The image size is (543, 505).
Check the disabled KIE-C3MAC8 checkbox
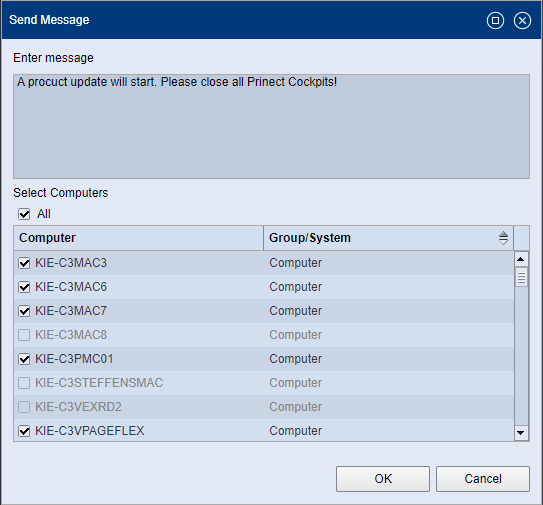tap(24, 335)
